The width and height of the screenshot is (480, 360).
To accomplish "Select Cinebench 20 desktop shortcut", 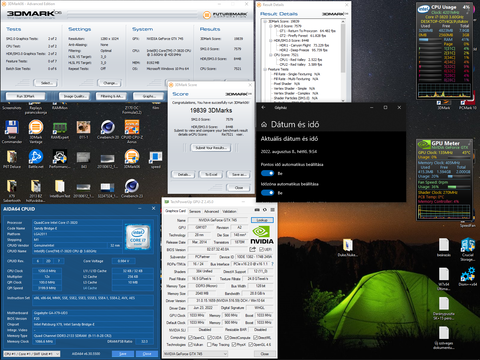I will [108, 130].
